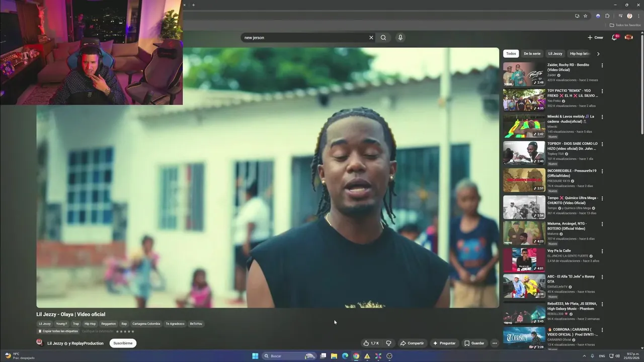This screenshot has width=644, height=362.
Task: Open Chrome profile avatar
Action: [629, 16]
